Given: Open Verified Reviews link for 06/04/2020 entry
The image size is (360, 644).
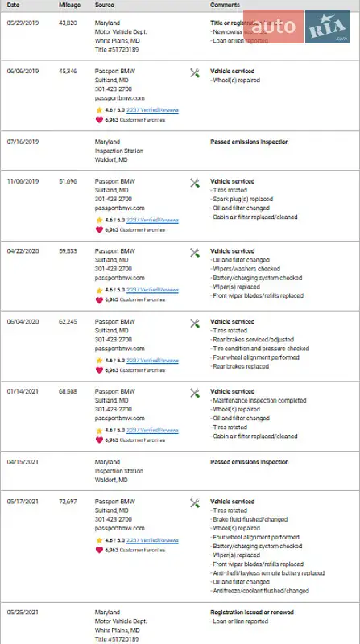Looking at the screenshot, I should coord(152,361).
